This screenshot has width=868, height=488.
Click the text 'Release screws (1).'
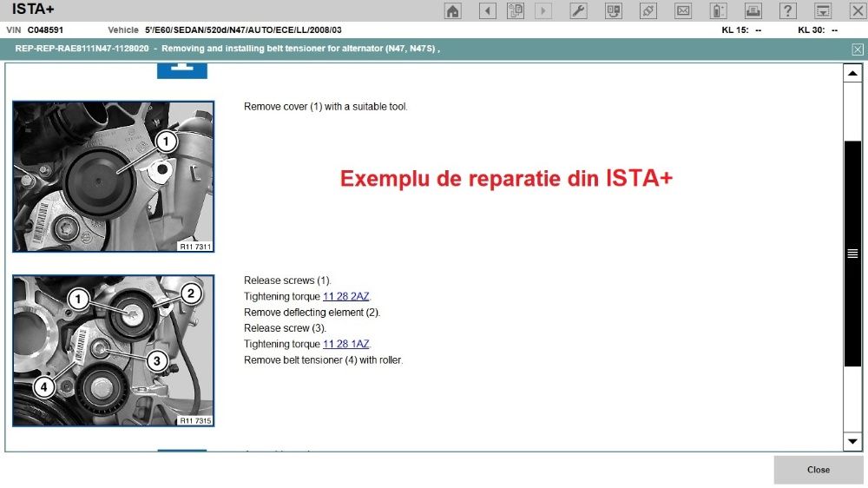pos(287,280)
